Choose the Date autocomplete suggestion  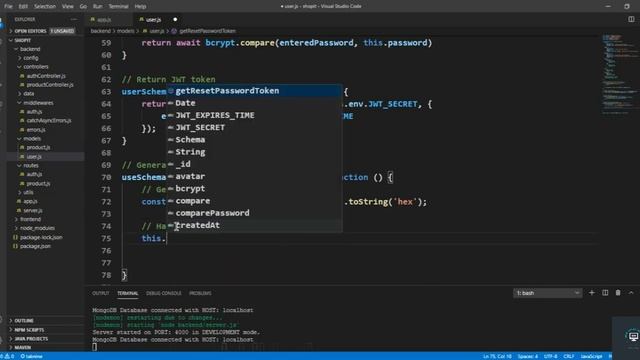tap(254, 103)
